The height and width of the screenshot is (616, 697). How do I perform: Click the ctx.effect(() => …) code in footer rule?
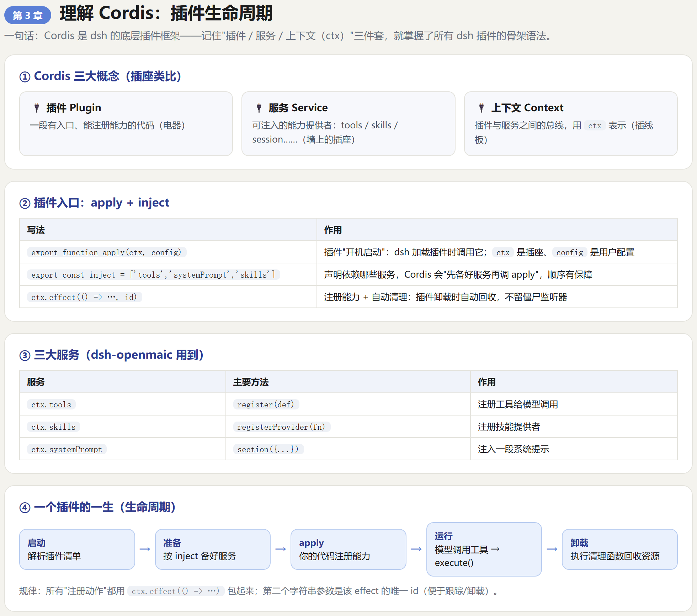176,591
